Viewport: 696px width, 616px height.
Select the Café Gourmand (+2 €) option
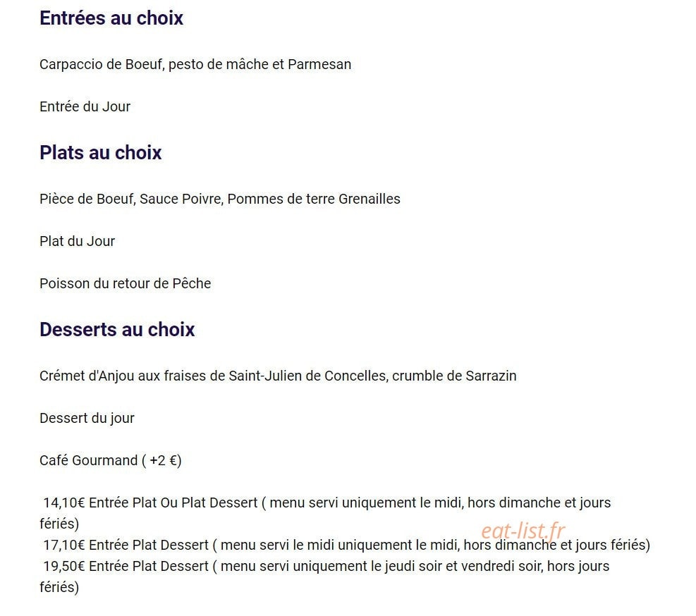coord(111,461)
